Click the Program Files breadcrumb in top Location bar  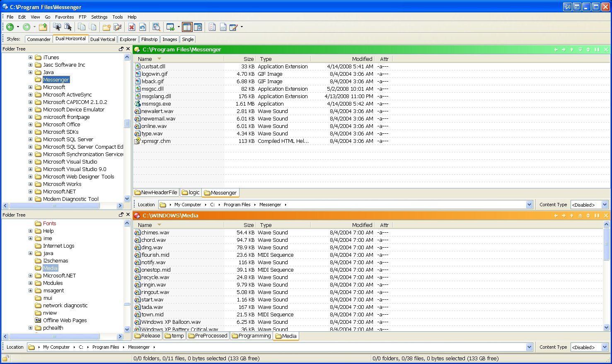(x=237, y=205)
